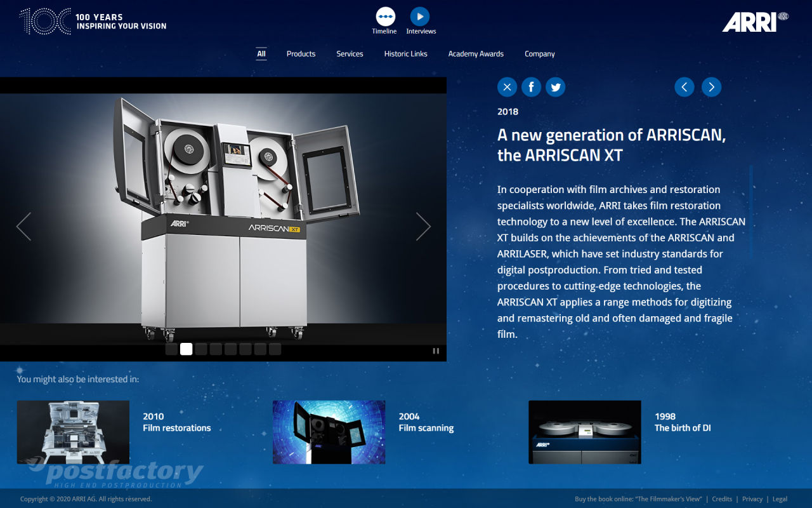Image resolution: width=812 pixels, height=508 pixels.
Task: Select first slideshow dot
Action: click(171, 349)
